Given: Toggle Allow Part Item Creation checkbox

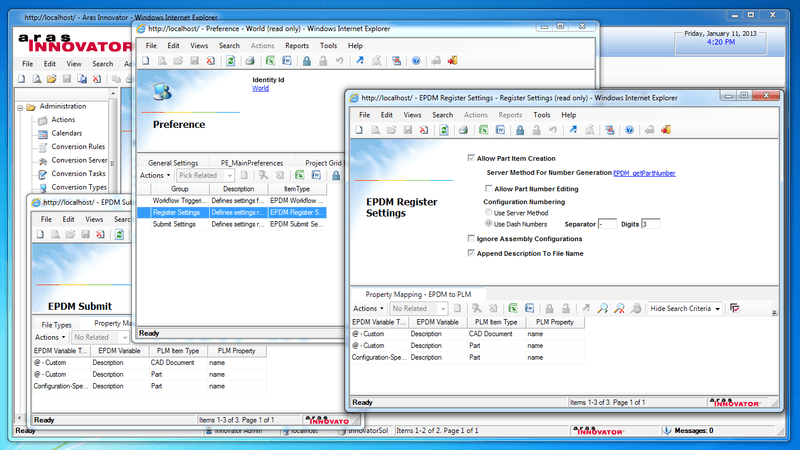Looking at the screenshot, I should (x=471, y=158).
